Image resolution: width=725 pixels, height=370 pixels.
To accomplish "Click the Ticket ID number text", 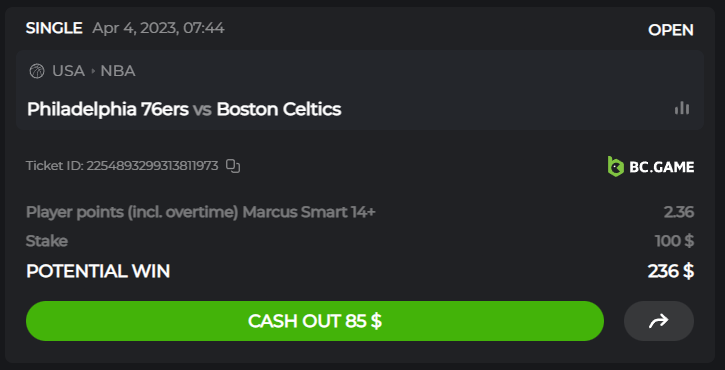I will (x=152, y=166).
